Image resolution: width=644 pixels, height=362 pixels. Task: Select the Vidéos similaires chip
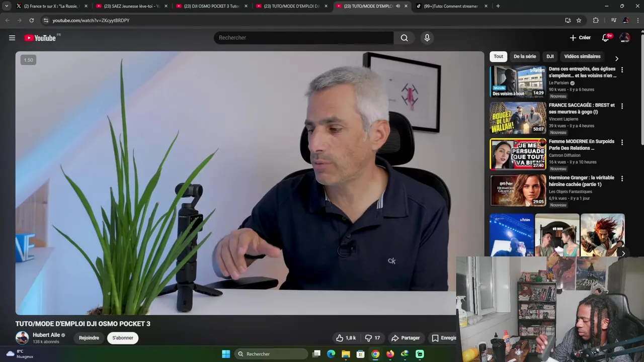click(x=582, y=56)
